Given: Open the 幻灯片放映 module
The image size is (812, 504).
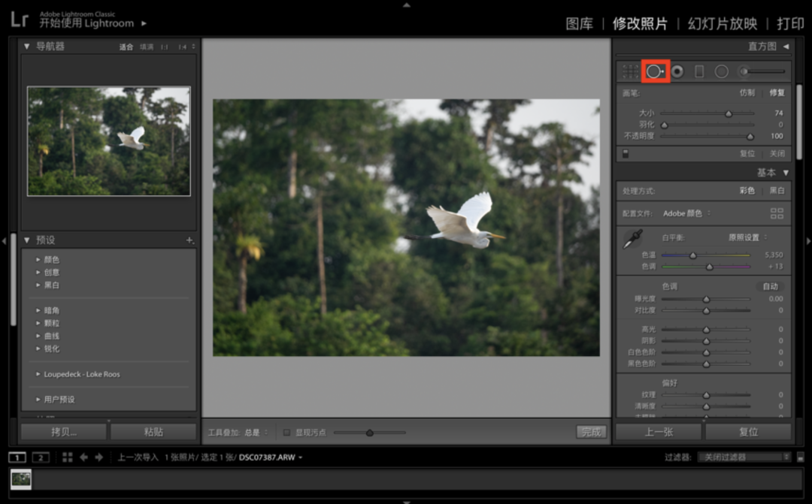Looking at the screenshot, I should 722,23.
